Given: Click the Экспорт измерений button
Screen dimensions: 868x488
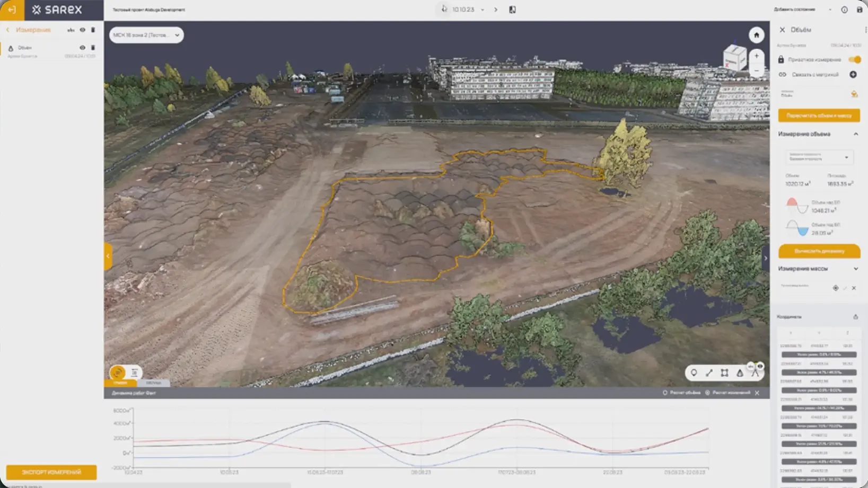Looking at the screenshot, I should [x=51, y=472].
